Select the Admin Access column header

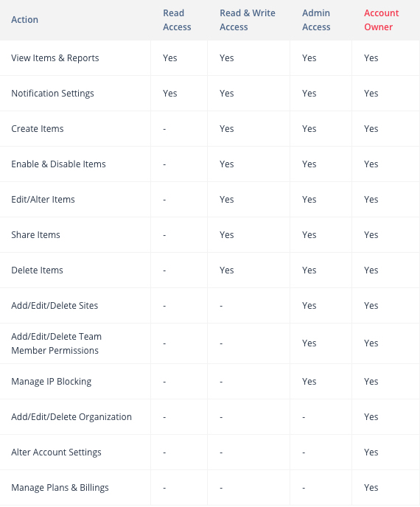(316, 20)
